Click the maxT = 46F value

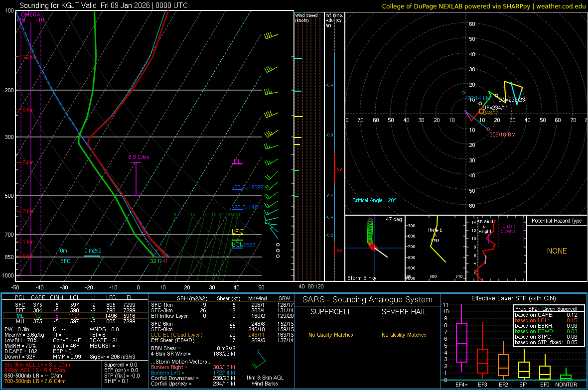coord(66,346)
